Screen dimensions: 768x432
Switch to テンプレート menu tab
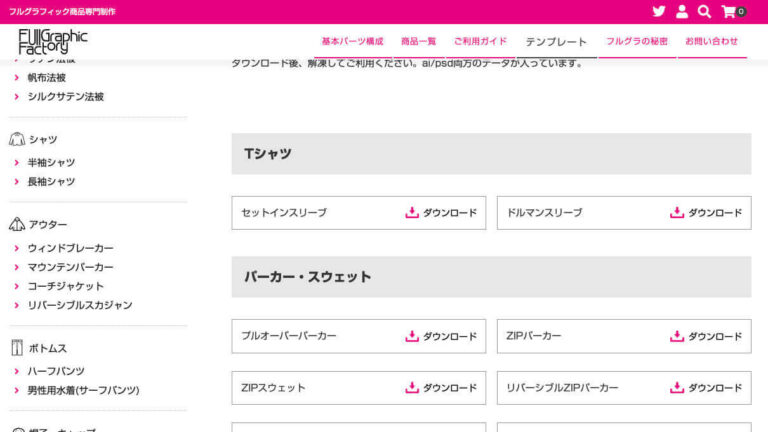556,42
